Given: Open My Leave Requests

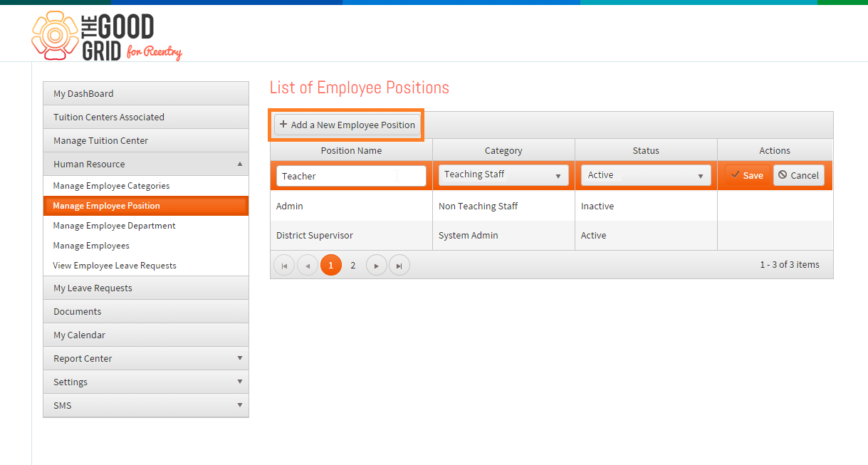Looking at the screenshot, I should [x=146, y=288].
